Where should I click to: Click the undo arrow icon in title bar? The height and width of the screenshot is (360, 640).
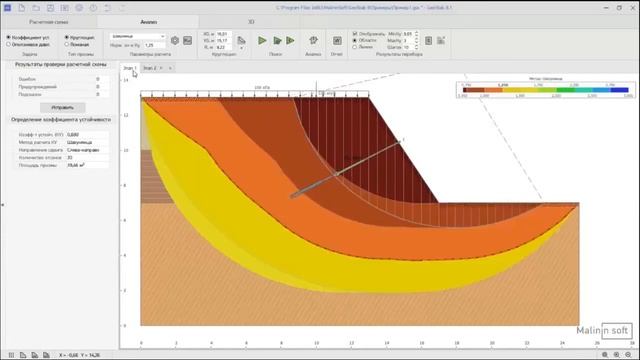pos(108,8)
